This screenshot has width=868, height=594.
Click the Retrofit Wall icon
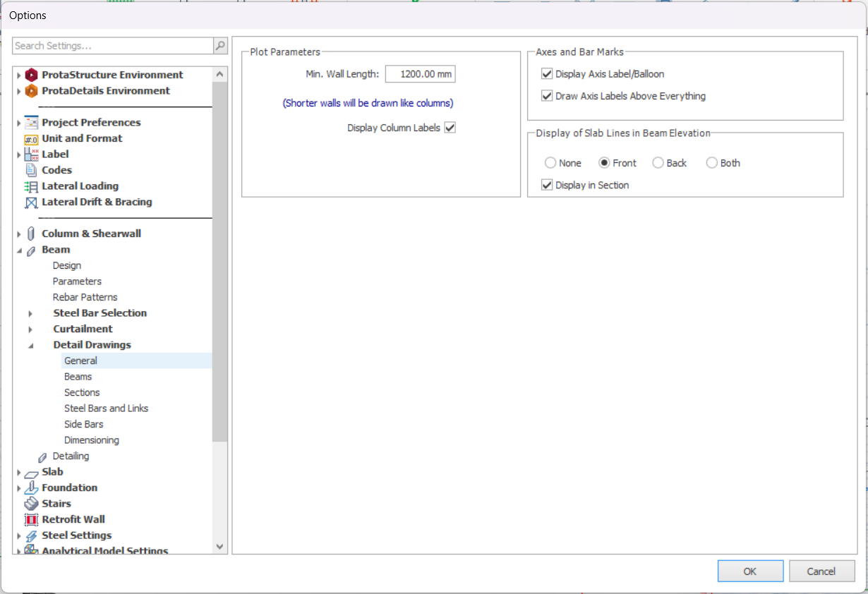[31, 519]
